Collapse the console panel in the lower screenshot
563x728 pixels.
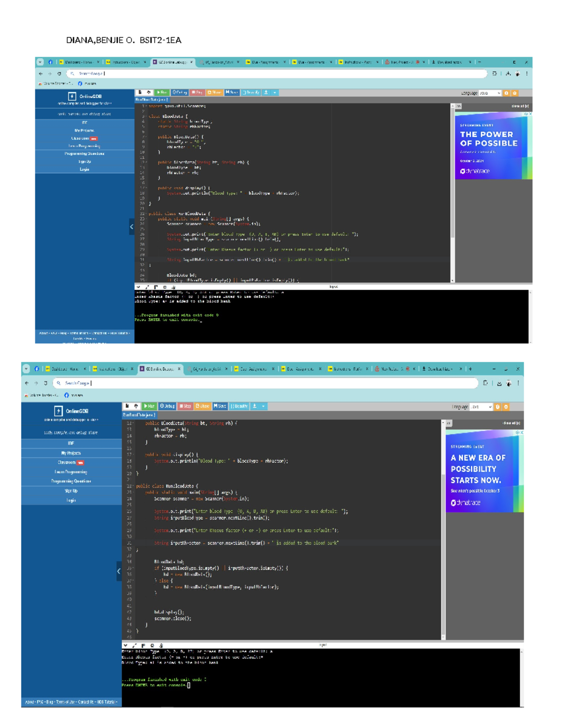[125, 645]
